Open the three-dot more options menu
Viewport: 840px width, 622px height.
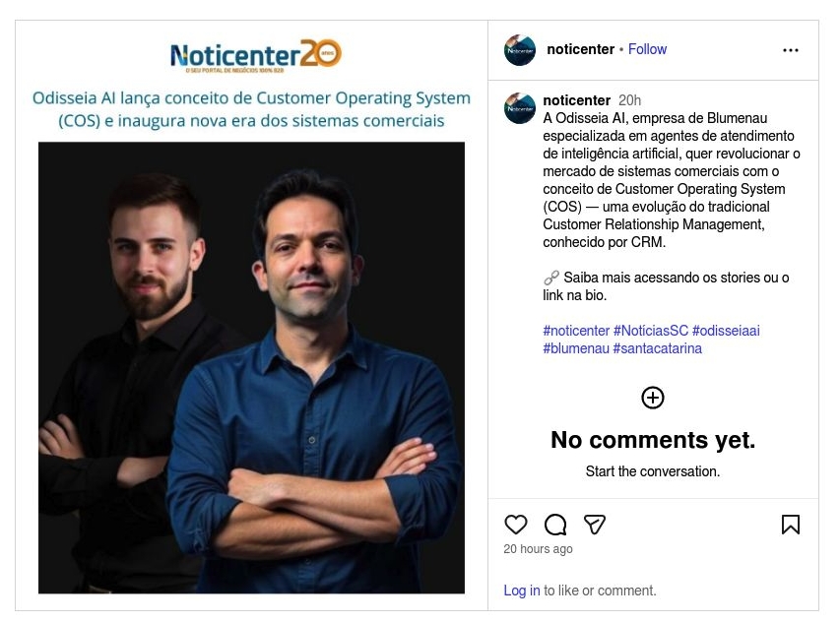(x=790, y=50)
